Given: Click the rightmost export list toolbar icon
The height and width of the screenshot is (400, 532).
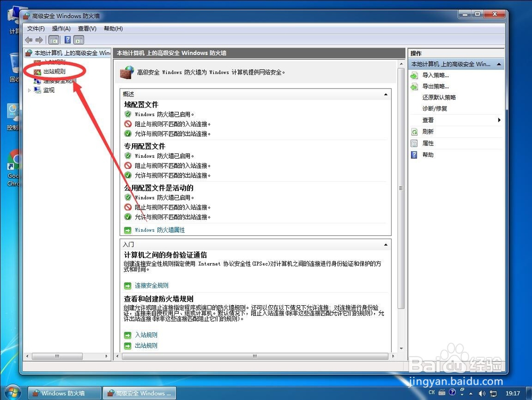Looking at the screenshot, I should 79,40.
